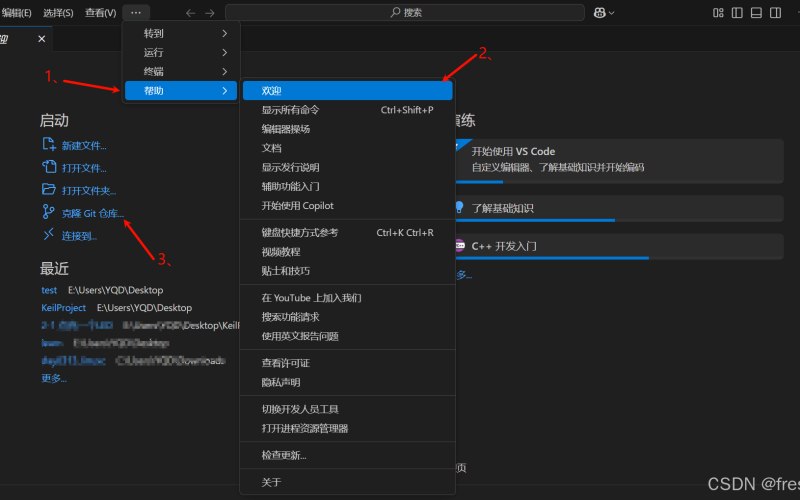800x500 pixels.
Task: Open 视频教程 from help menu
Action: pyautogui.click(x=347, y=252)
